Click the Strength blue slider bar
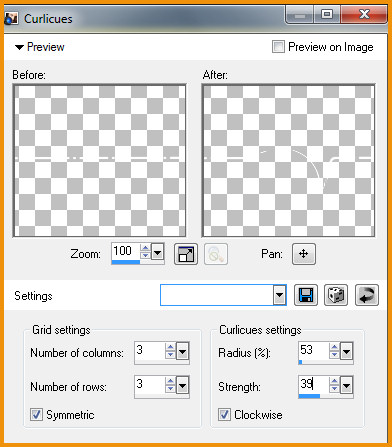Viewport: 392px width, 447px height. point(309,396)
